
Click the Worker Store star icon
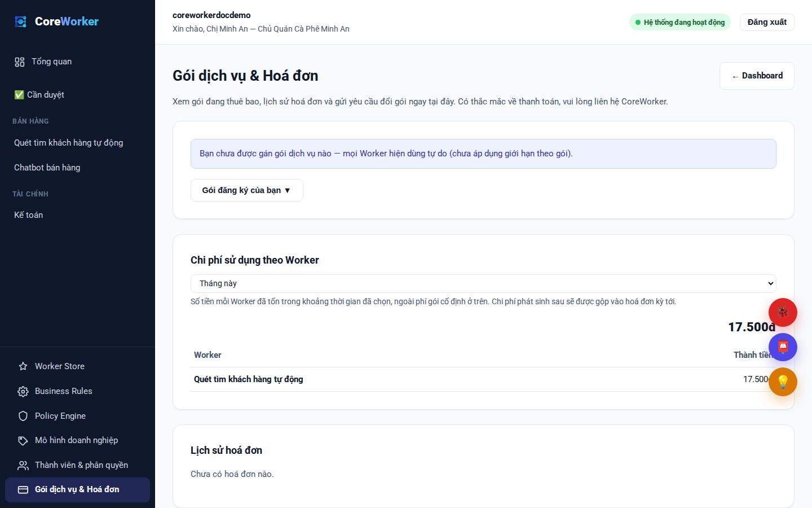pos(23,366)
